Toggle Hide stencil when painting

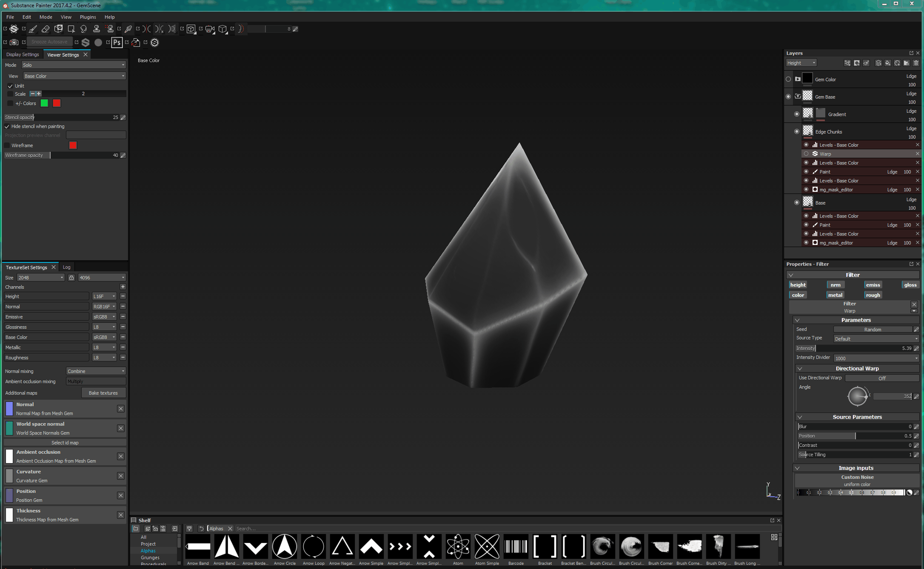pyautogui.click(x=8, y=126)
